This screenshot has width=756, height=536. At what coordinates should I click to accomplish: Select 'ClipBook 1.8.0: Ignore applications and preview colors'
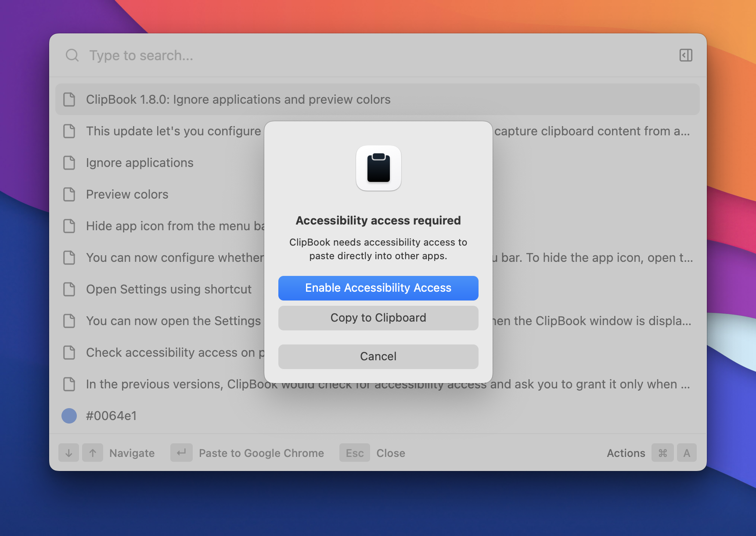click(x=378, y=99)
